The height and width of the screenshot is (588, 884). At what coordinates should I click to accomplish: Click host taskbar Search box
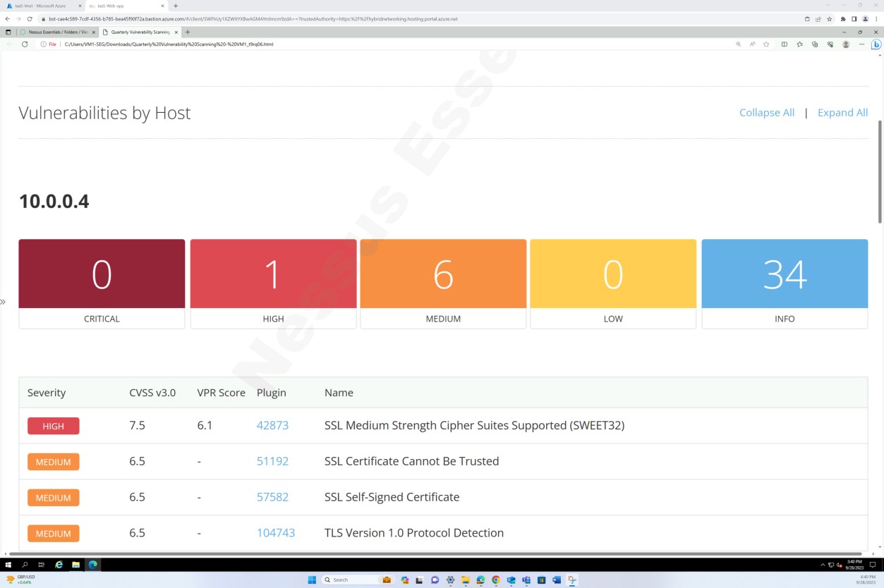pyautogui.click(x=358, y=580)
